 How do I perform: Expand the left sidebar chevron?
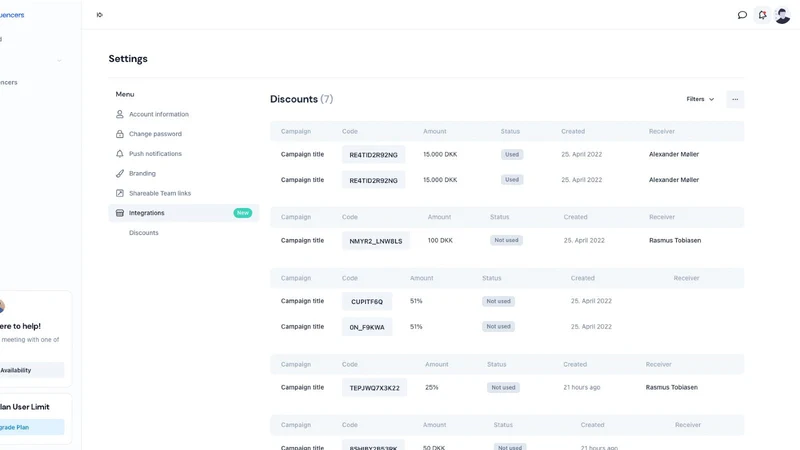click(59, 60)
